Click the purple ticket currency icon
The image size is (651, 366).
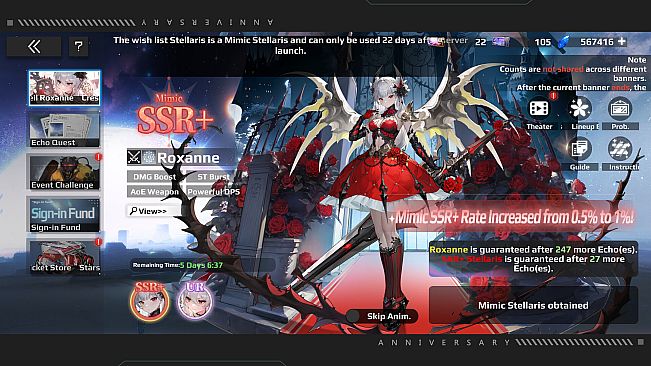501,41
